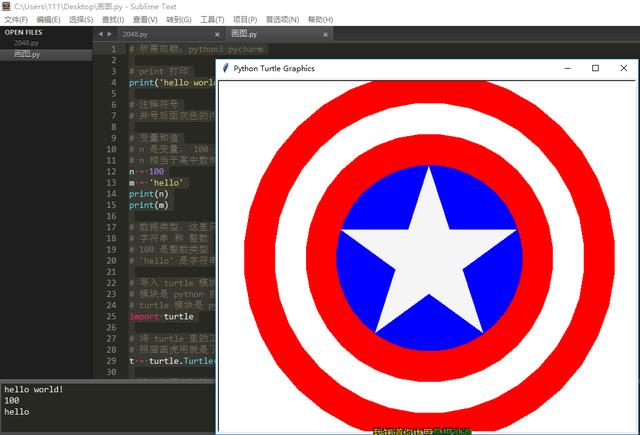Click the 'n = 100' code line
This screenshot has height=435, width=640.
[x=147, y=171]
